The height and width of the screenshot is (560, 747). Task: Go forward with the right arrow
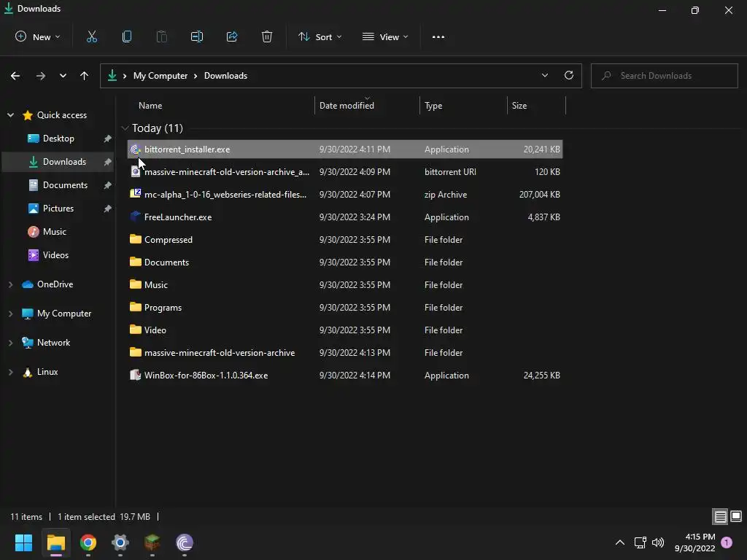tap(41, 76)
